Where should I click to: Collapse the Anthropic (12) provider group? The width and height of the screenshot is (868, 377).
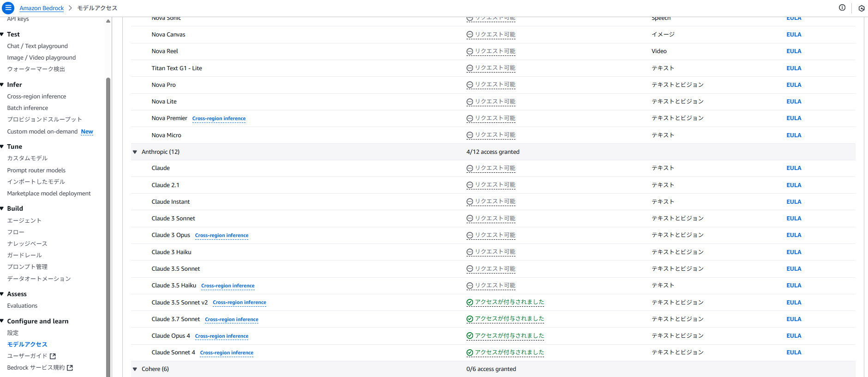tap(135, 152)
